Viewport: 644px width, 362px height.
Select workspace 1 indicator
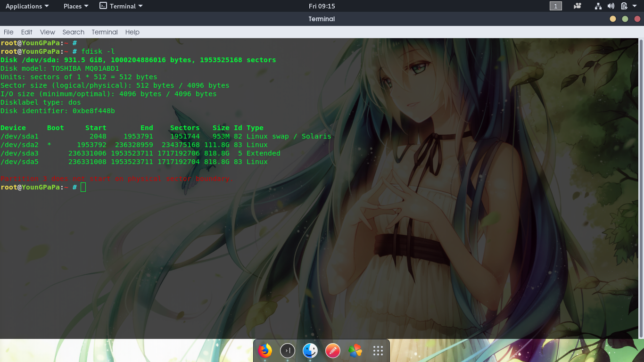coord(556,6)
